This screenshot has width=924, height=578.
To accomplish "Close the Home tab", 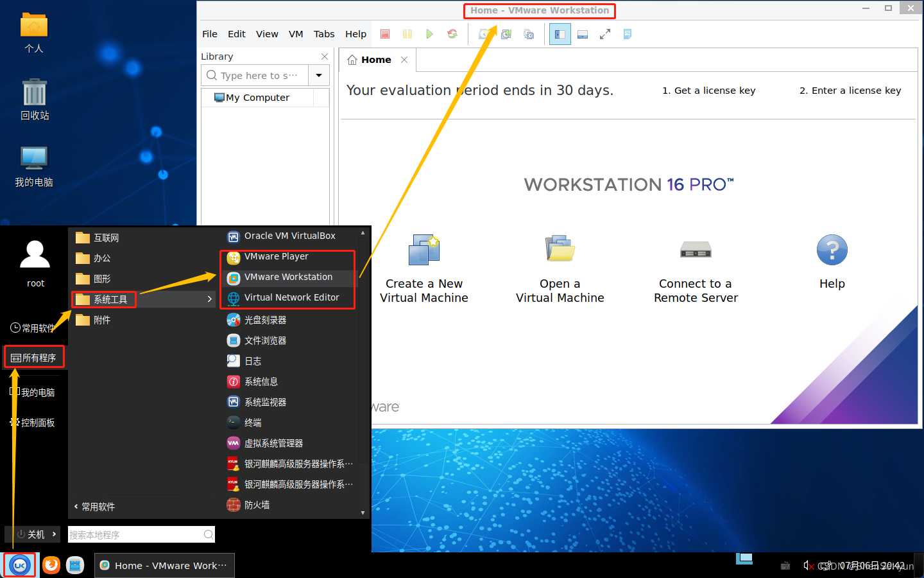I will point(404,60).
